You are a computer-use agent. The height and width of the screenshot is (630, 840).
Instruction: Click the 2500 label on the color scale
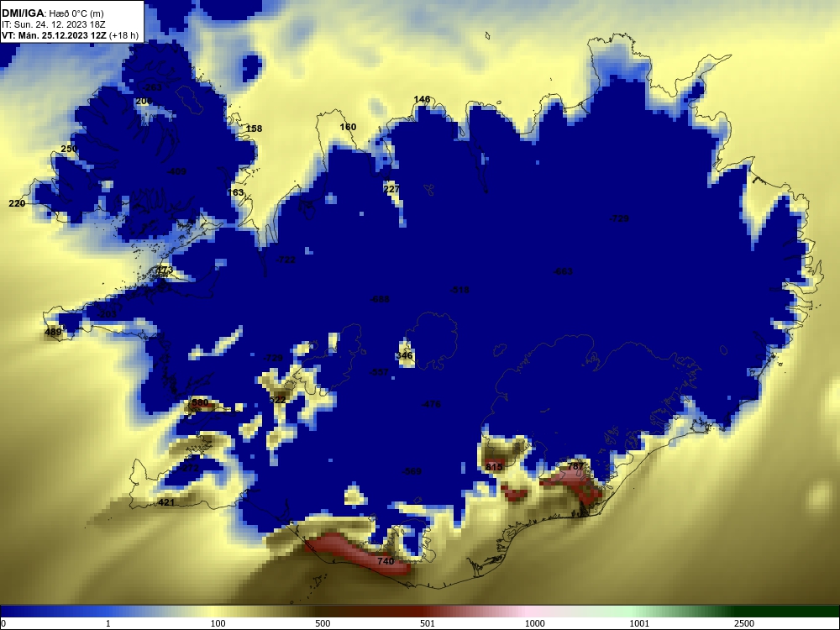pyautogui.click(x=744, y=623)
